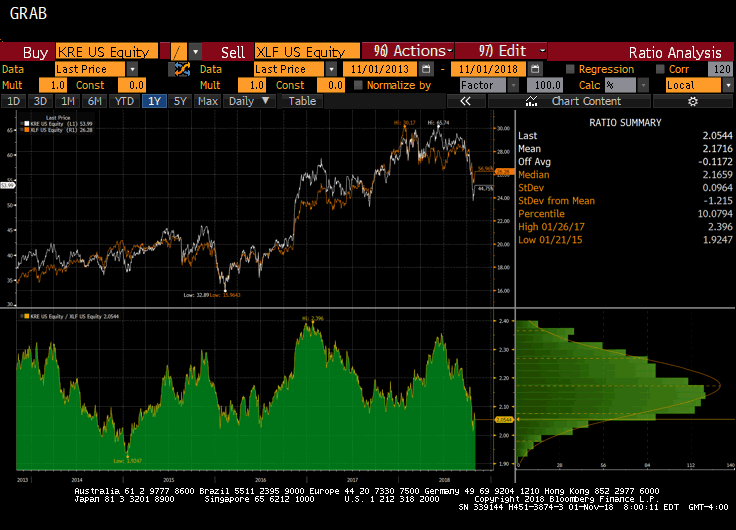Click the current ratio 2.0544 axis marker

(505, 420)
